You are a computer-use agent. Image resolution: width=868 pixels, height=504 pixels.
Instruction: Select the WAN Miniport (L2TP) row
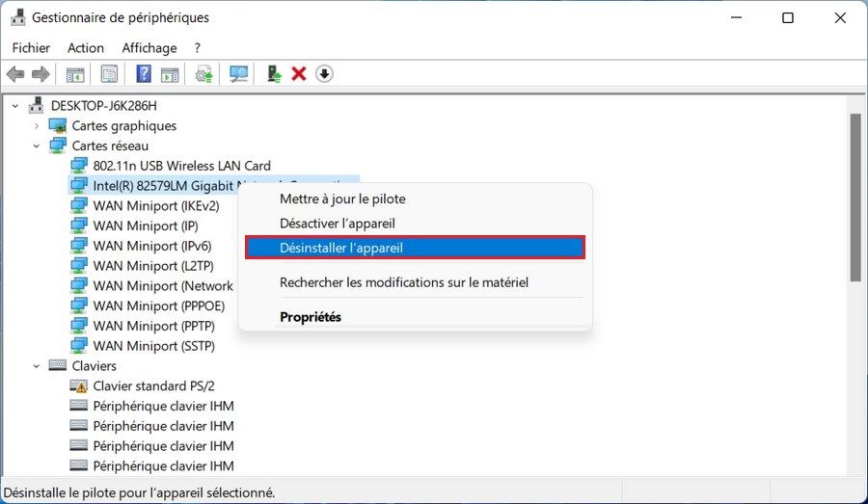[x=153, y=266]
